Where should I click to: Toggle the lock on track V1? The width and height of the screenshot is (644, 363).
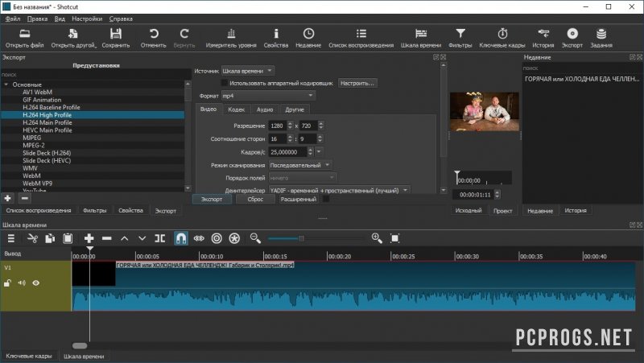(x=7, y=283)
